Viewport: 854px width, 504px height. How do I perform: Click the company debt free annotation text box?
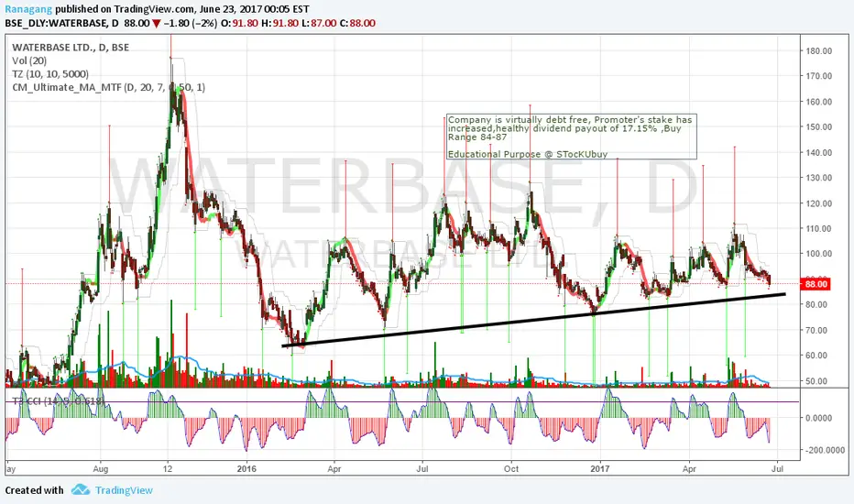[x=572, y=137]
